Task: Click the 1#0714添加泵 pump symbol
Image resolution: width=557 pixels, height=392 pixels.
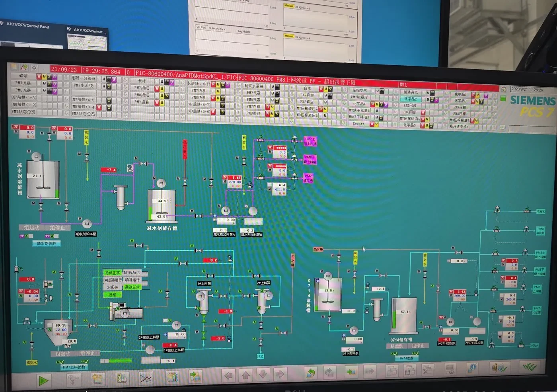Action: (450, 322)
